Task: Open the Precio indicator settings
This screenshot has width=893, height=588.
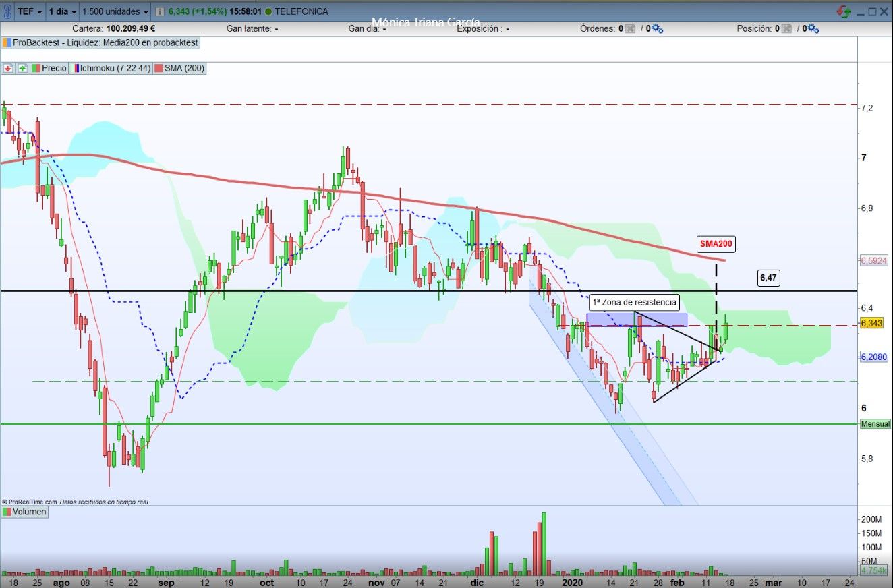Action: [x=49, y=68]
